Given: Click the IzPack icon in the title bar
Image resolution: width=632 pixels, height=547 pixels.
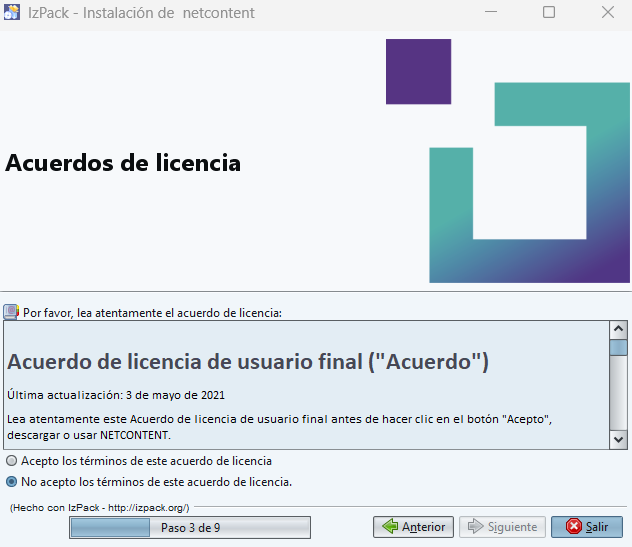Looking at the screenshot, I should coord(13,13).
